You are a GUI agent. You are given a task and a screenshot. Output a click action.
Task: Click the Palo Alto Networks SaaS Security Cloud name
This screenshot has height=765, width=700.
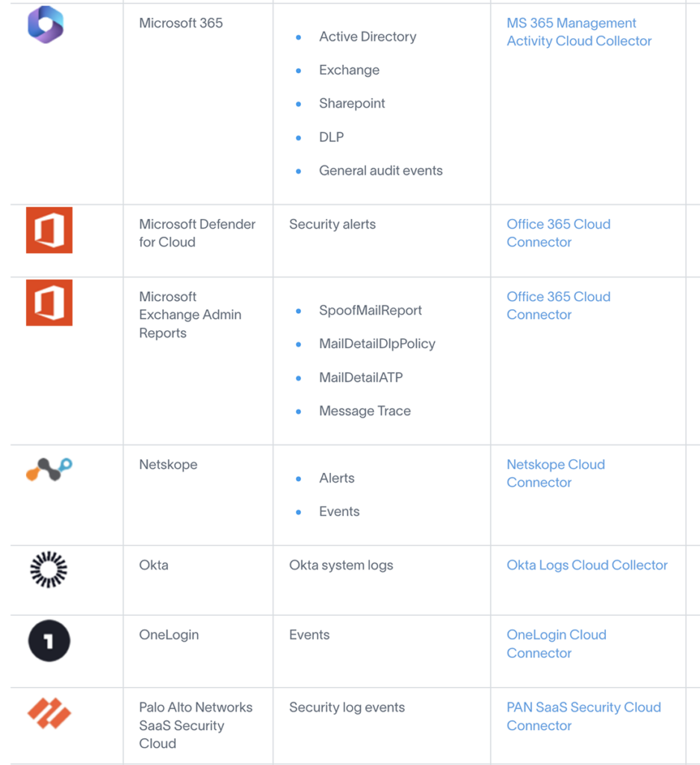click(x=195, y=725)
